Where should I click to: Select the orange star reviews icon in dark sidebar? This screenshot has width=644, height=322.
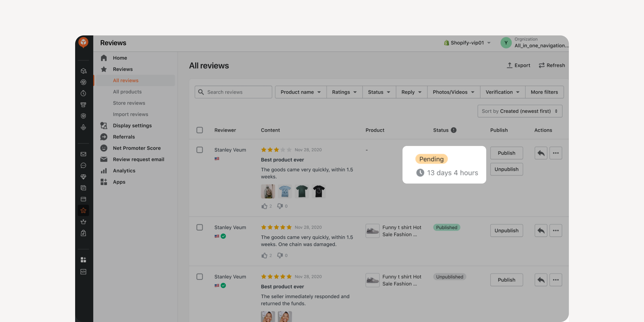83,211
